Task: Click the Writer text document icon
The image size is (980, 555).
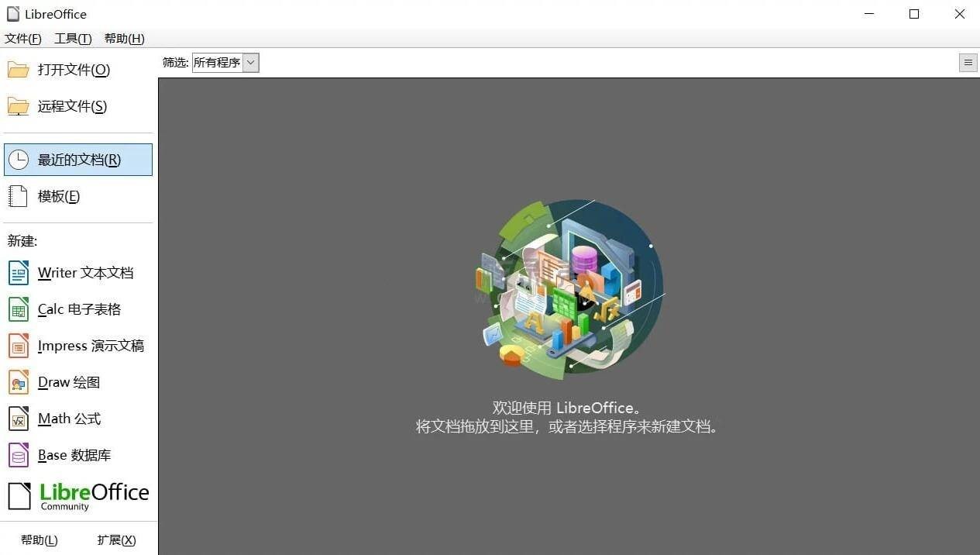Action: (x=19, y=273)
